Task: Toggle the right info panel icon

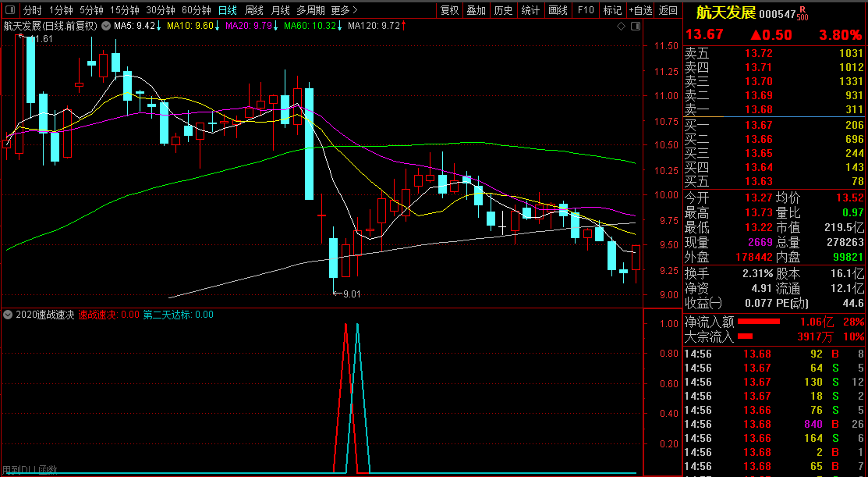Action: (x=636, y=26)
